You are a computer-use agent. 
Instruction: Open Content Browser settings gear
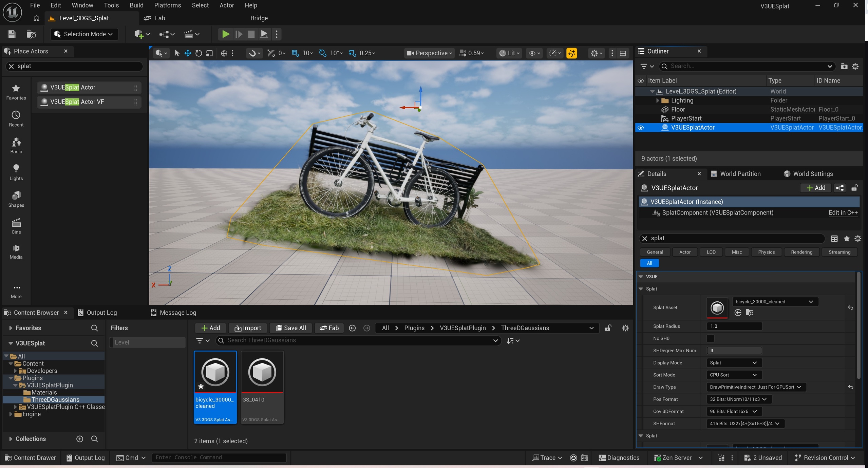(x=625, y=328)
